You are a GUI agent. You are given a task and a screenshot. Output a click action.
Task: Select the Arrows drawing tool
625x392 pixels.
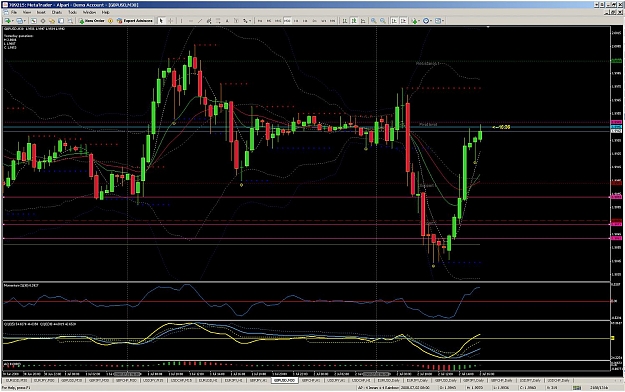pyautogui.click(x=245, y=21)
